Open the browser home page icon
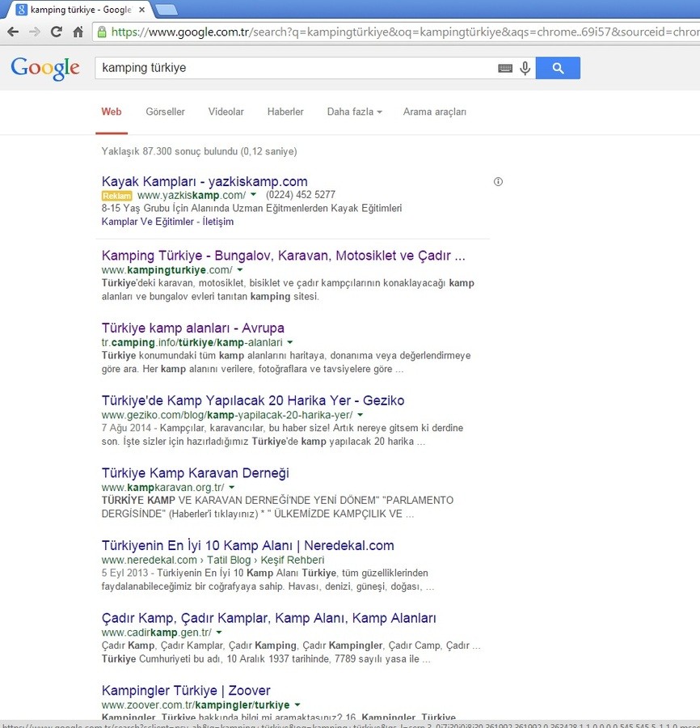Viewport: 700px width, 728px height. 78,32
